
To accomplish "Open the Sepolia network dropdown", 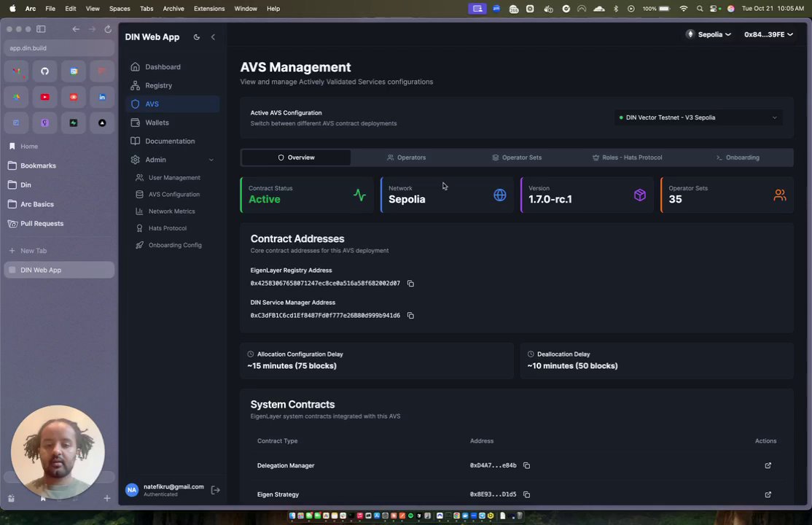I will [708, 34].
